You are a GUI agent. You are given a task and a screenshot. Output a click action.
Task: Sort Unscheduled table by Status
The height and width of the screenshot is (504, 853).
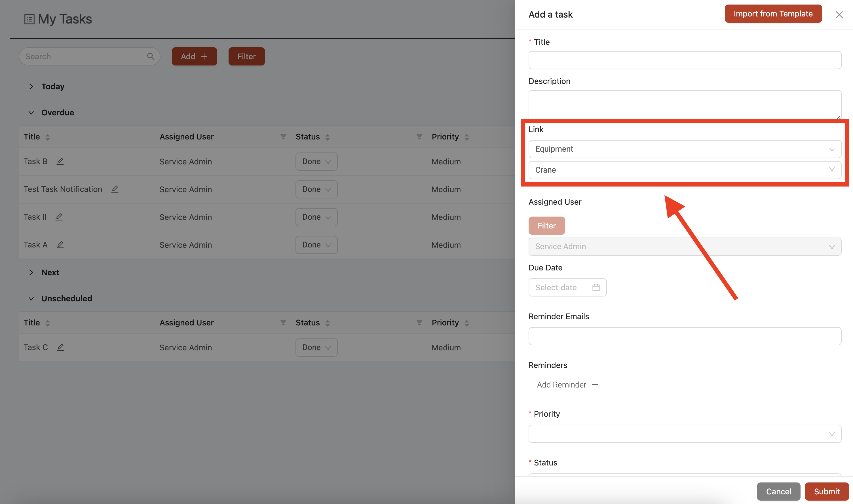pyautogui.click(x=328, y=323)
